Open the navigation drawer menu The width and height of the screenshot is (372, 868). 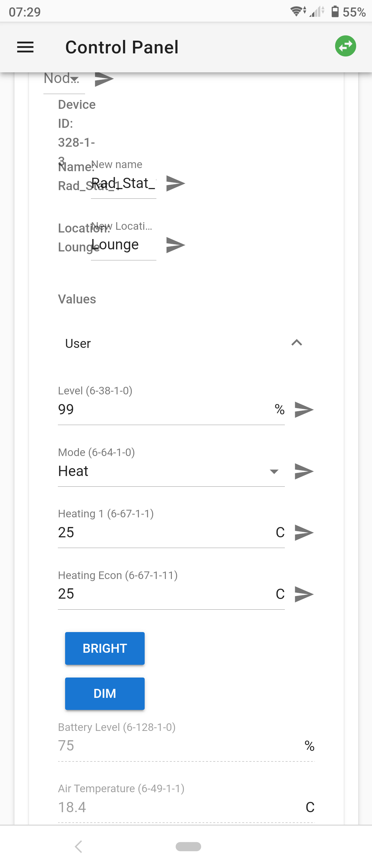(x=25, y=47)
